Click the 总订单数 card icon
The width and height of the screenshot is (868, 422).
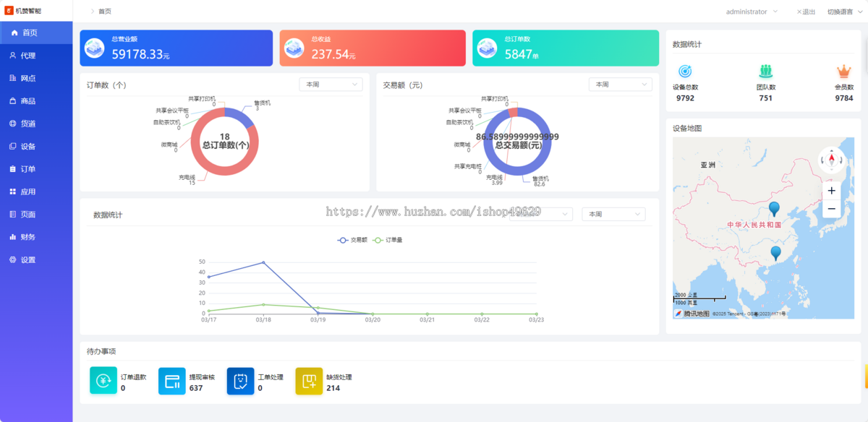(x=488, y=48)
